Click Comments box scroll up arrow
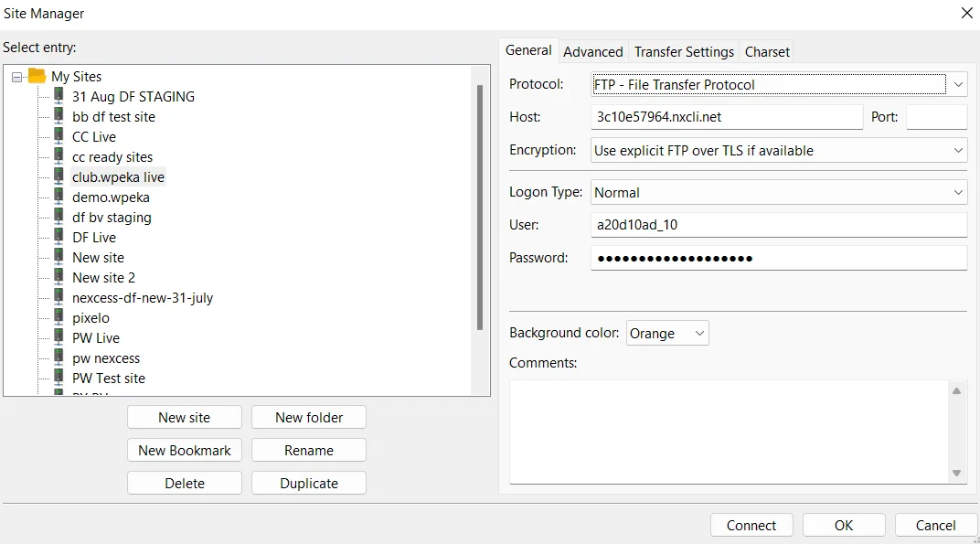 pos(956,390)
